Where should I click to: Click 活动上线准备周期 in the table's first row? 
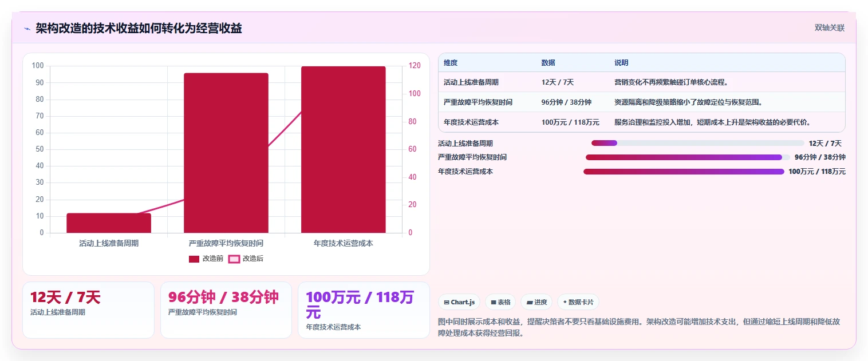pos(471,82)
